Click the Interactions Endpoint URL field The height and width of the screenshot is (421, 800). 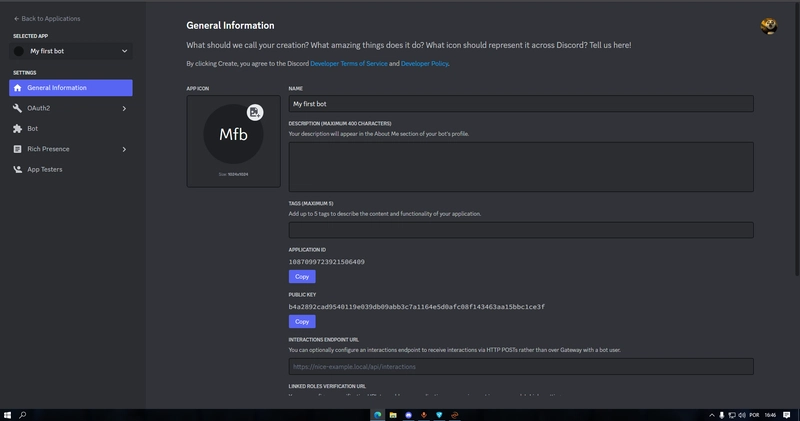tap(521, 366)
